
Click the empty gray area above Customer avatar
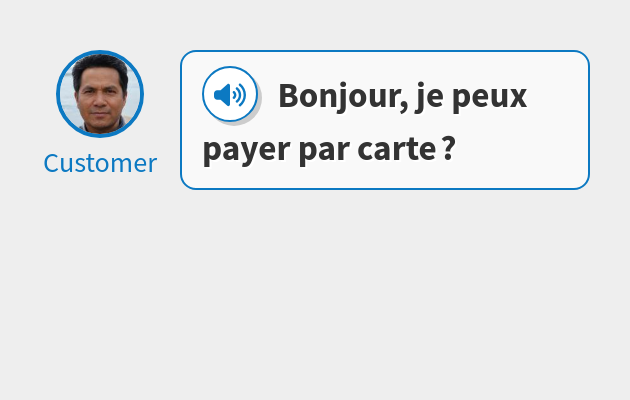100,24
